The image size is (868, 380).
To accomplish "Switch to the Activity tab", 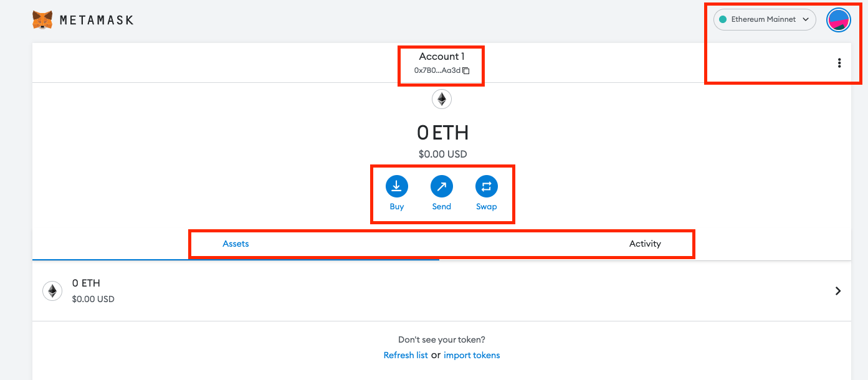I will [x=645, y=244].
